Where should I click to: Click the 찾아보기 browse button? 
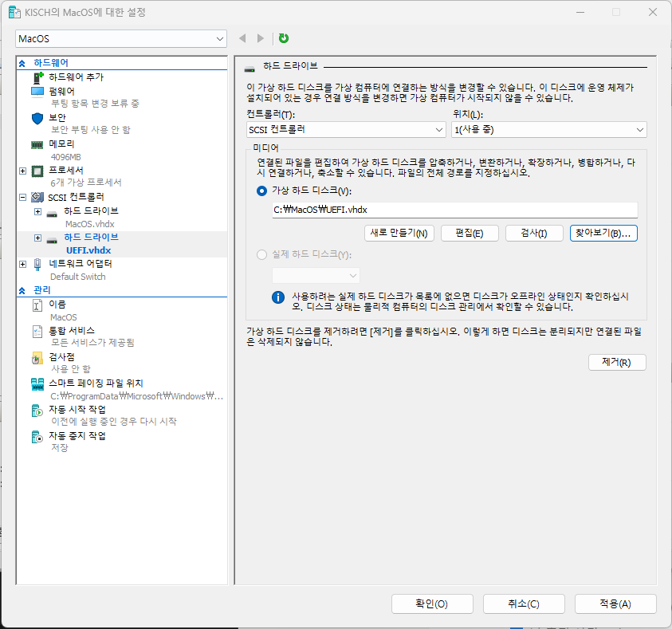611,232
